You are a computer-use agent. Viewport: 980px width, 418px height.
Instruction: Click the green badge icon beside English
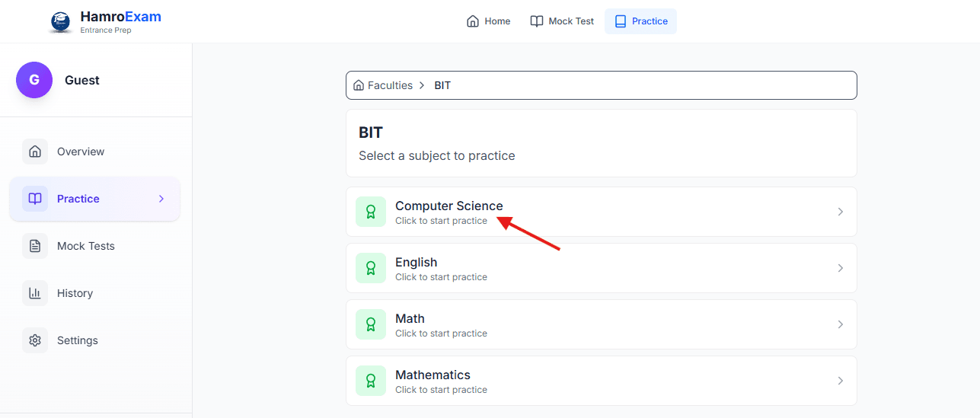coord(371,268)
